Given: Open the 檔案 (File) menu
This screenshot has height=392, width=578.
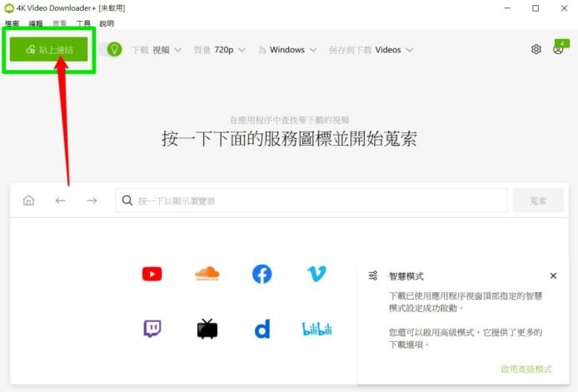Looking at the screenshot, I should click(12, 23).
